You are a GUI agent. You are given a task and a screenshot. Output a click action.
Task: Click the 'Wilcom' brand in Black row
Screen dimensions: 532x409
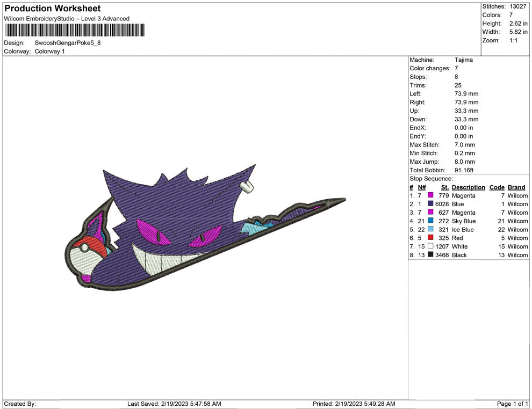point(517,255)
